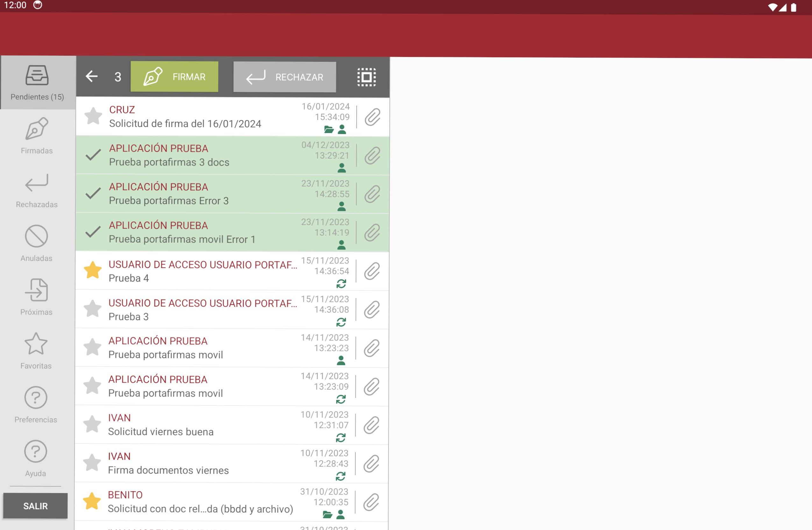Open the Próximas section
Screen dimensions: 812x530
tap(36, 297)
